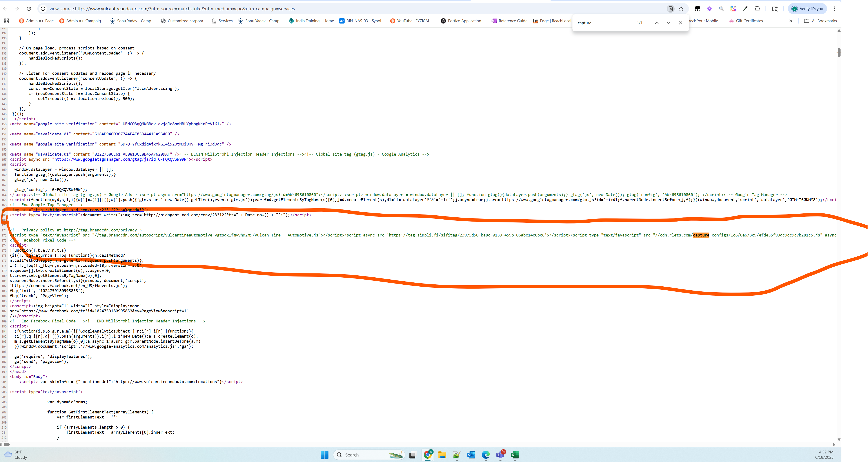
Task: Close the find bar
Action: pyautogui.click(x=680, y=23)
